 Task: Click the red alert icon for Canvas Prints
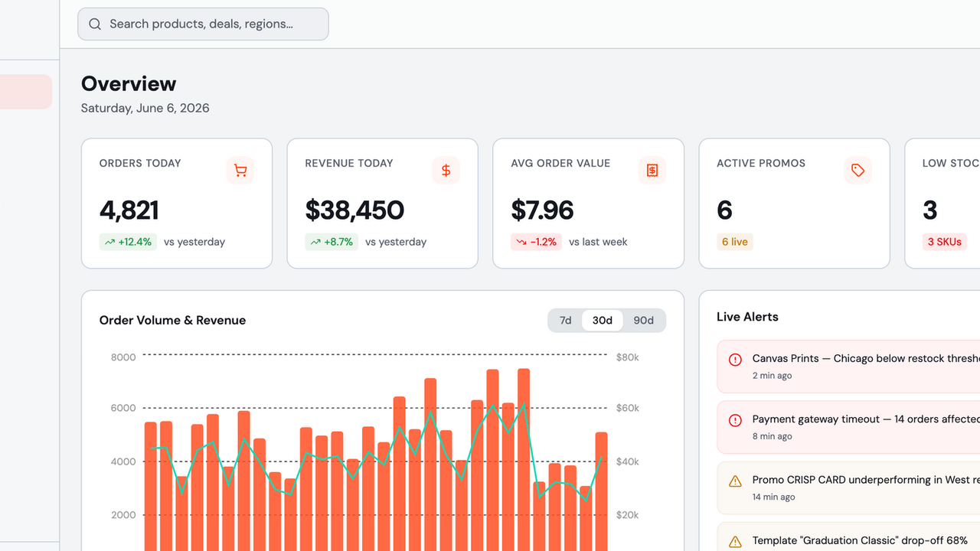coord(735,360)
